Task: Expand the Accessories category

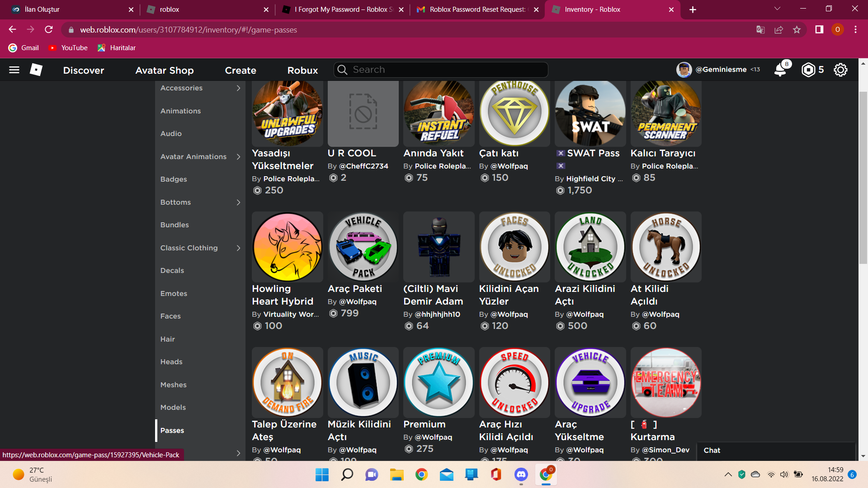Action: [x=238, y=88]
